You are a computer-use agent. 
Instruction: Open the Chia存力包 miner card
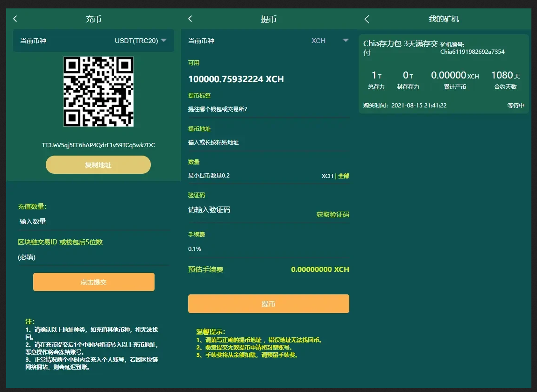[444, 74]
